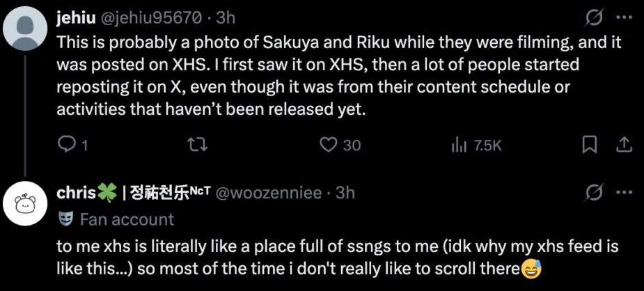The width and height of the screenshot is (644, 291).
Task: Click the 3h timestamp on chris's reply
Action: click(x=345, y=192)
